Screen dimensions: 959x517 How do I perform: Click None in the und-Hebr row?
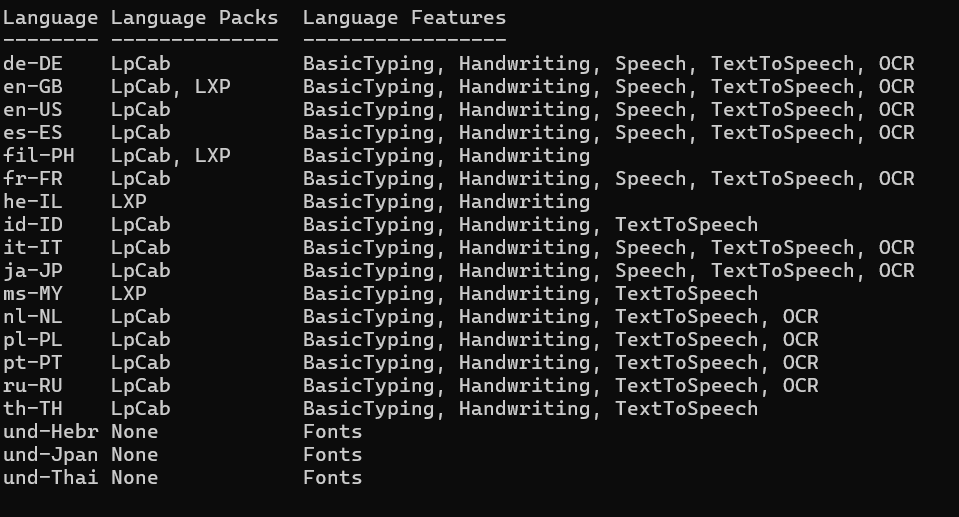(x=134, y=432)
